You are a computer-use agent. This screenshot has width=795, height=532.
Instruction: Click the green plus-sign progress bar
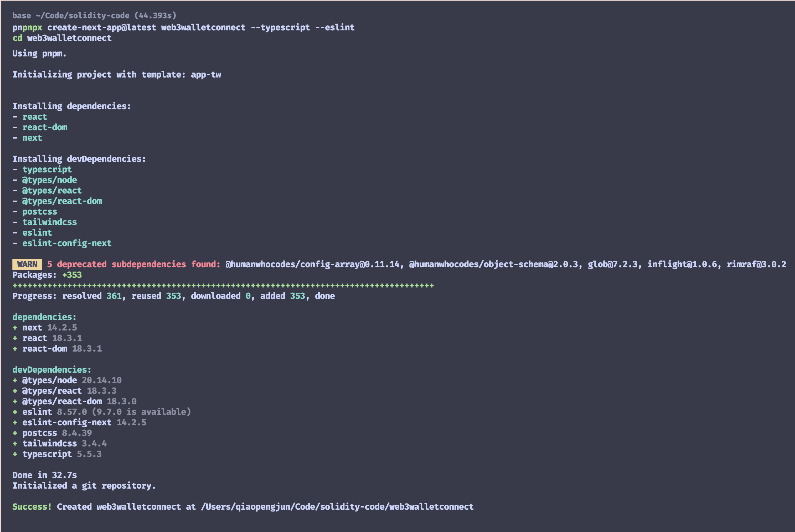pos(223,285)
